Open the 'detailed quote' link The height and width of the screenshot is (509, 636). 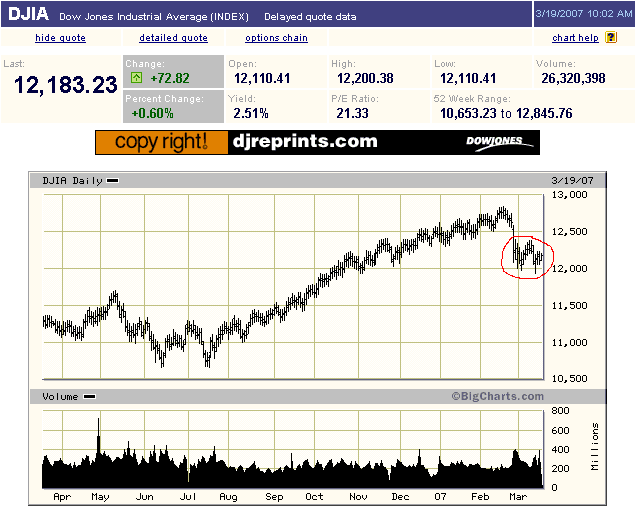click(x=173, y=38)
